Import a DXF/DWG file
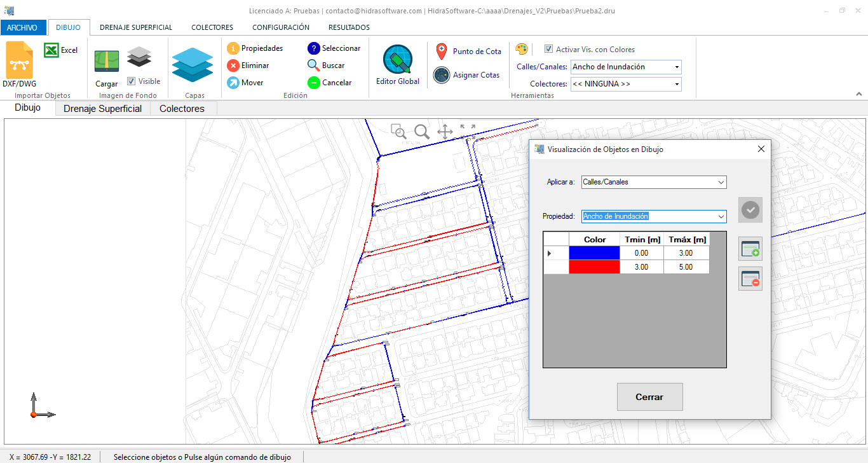 (20, 59)
